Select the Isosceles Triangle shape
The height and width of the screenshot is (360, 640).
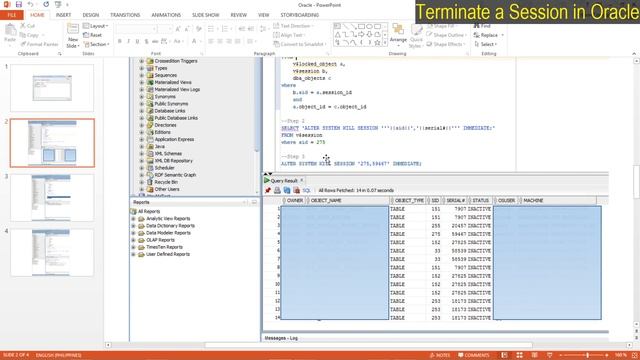point(337,35)
